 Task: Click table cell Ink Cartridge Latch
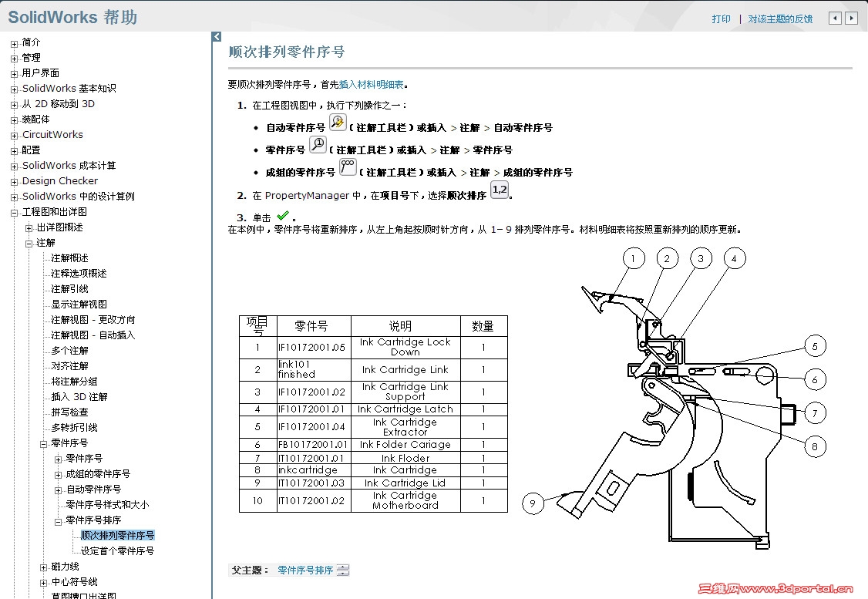point(405,409)
